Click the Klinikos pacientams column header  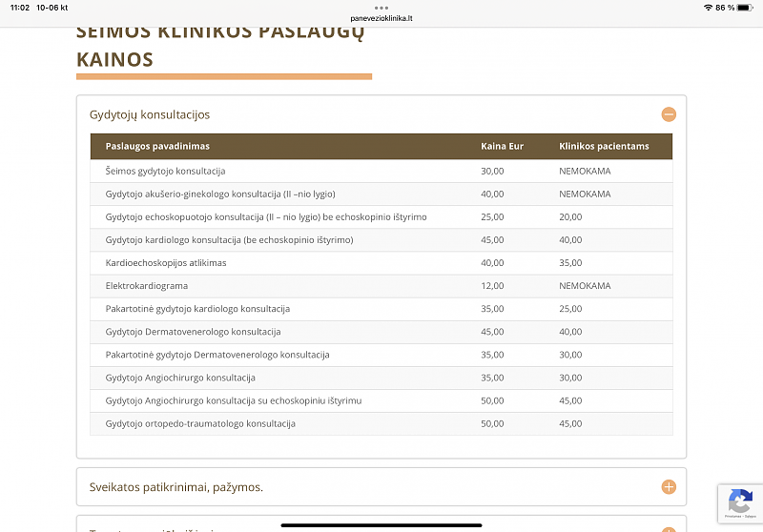tap(604, 146)
